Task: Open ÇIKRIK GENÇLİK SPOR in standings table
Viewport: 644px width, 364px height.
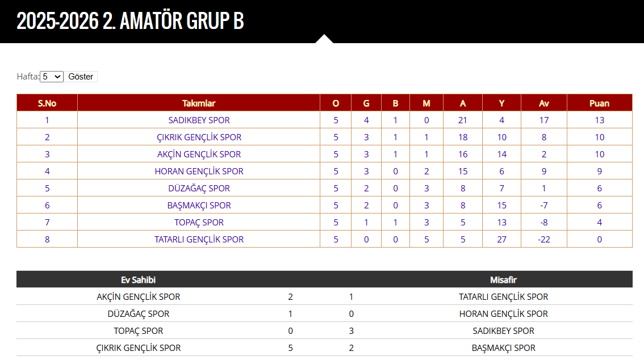Action: tap(199, 137)
